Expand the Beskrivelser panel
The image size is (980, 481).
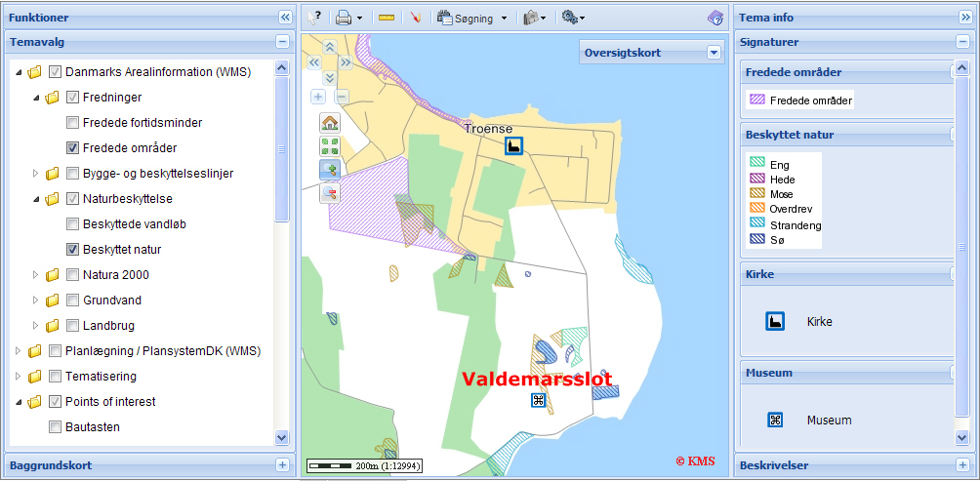click(x=962, y=464)
